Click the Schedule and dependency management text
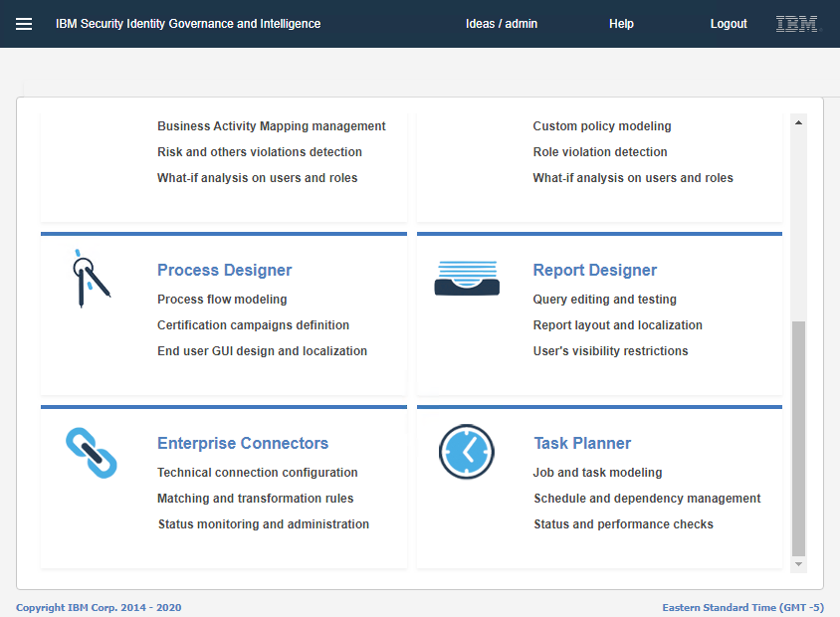 click(647, 499)
